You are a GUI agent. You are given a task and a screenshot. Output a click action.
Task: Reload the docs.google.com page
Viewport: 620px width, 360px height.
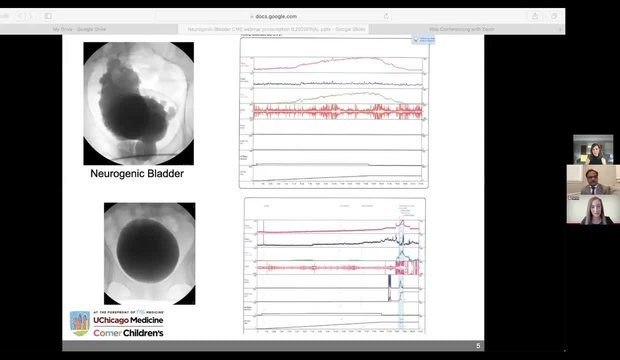pyautogui.click(x=386, y=16)
